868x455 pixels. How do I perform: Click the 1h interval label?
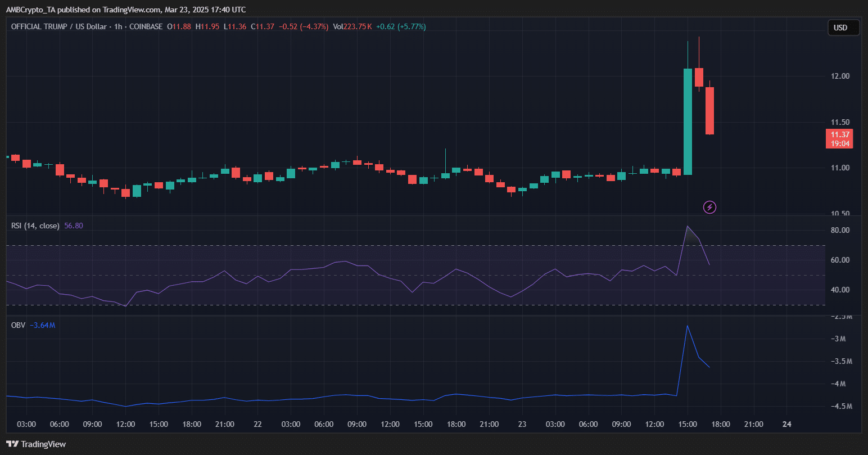tap(118, 26)
